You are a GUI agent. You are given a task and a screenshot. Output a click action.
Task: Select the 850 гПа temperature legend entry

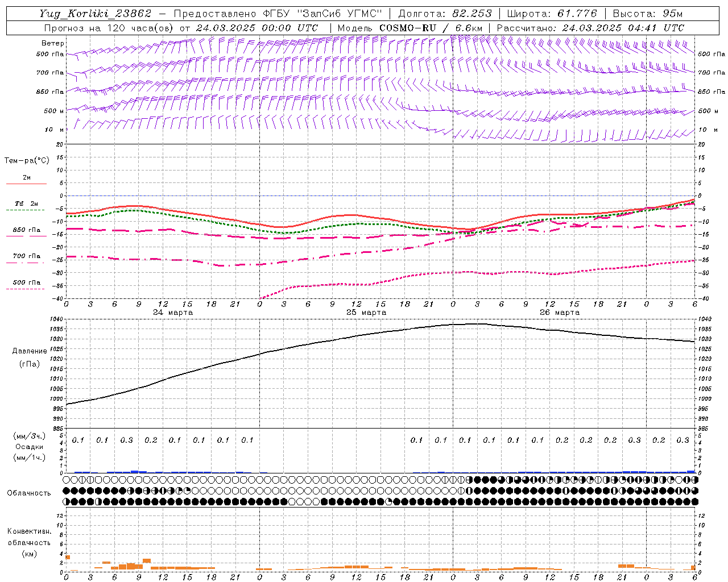point(26,230)
